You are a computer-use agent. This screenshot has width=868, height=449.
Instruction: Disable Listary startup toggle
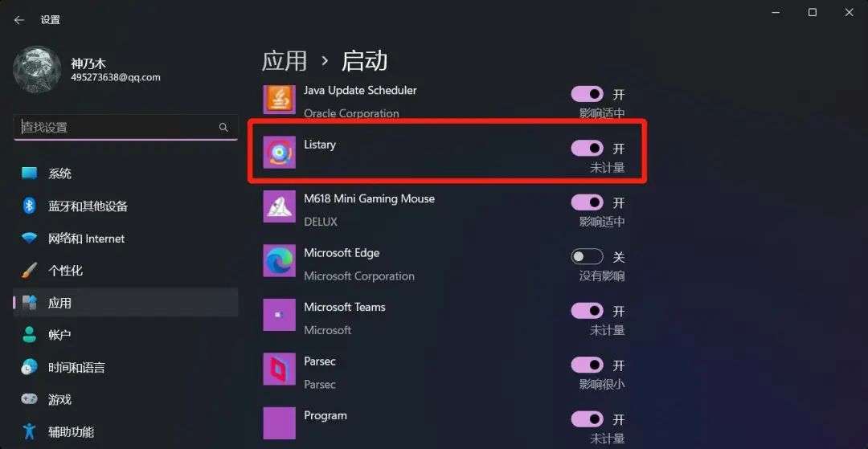588,148
